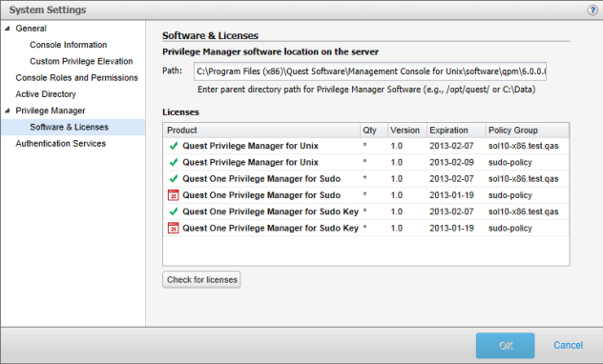This screenshot has width=603, height=364.
Task: Go to Console Roles and Permissions
Action: 76,78
